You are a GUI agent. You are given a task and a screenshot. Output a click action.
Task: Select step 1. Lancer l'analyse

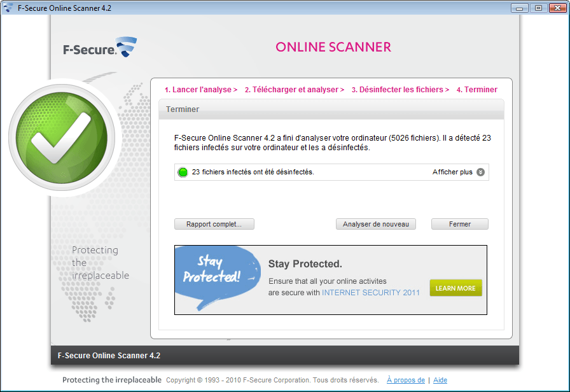tap(201, 90)
